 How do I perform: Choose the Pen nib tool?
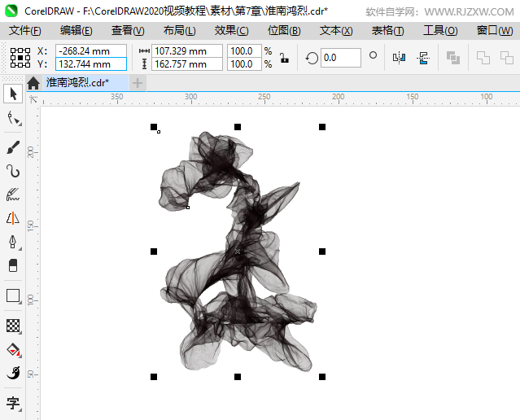12,242
